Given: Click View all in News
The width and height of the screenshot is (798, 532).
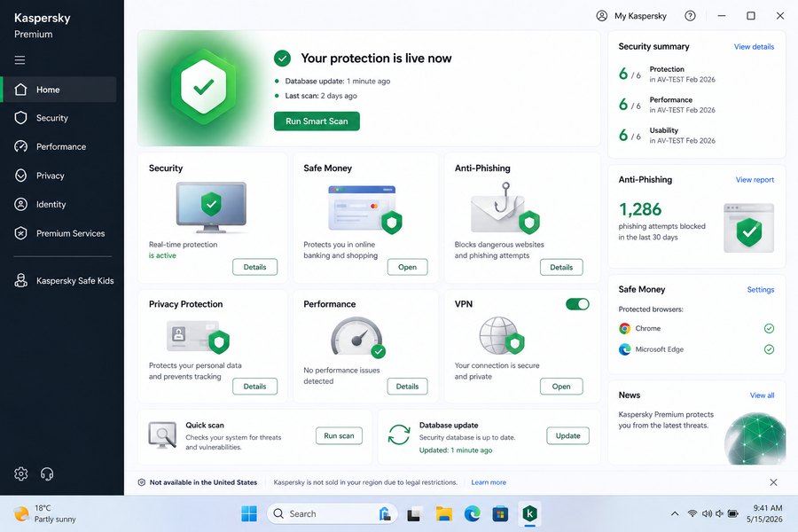Looking at the screenshot, I should (762, 395).
